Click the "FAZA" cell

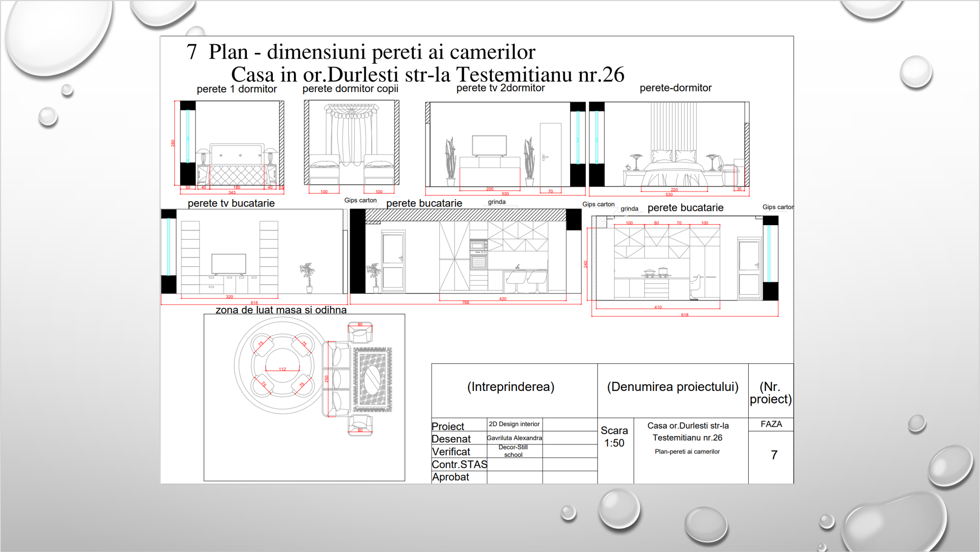point(771,424)
